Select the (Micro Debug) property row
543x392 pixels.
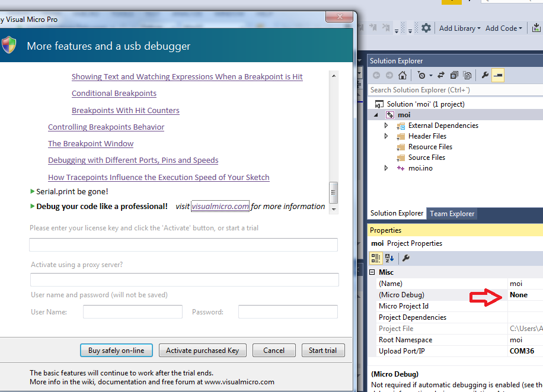point(460,295)
